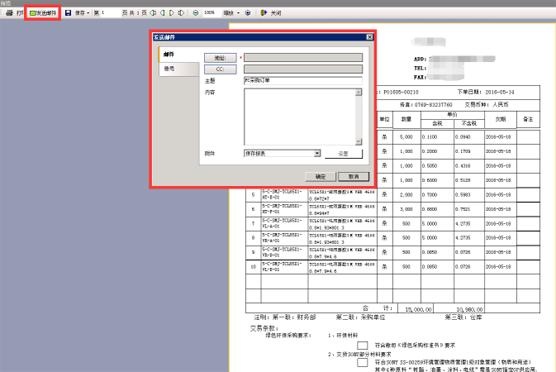The image size is (556, 372).
Task: Click the recipient address input field
Action: pyautogui.click(x=303, y=57)
